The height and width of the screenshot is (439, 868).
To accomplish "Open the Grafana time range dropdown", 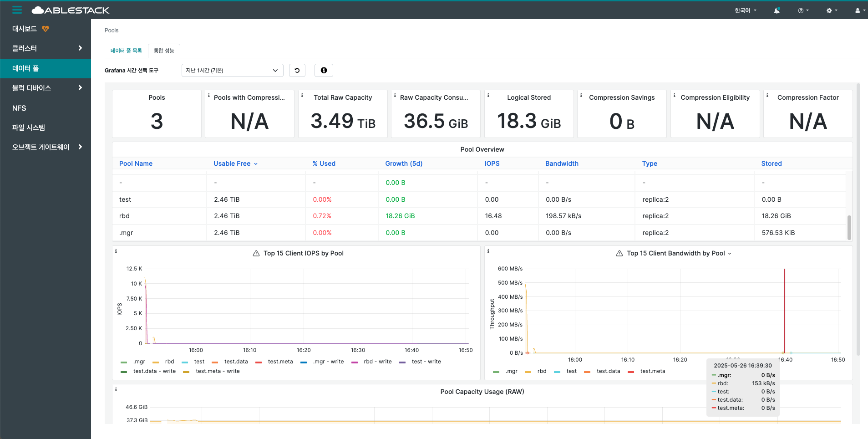I will tap(232, 70).
